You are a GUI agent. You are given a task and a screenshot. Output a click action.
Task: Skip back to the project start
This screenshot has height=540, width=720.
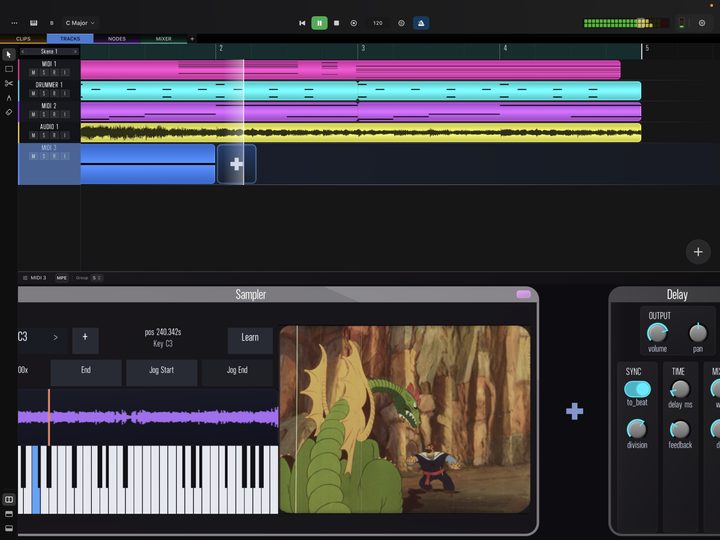pos(302,23)
